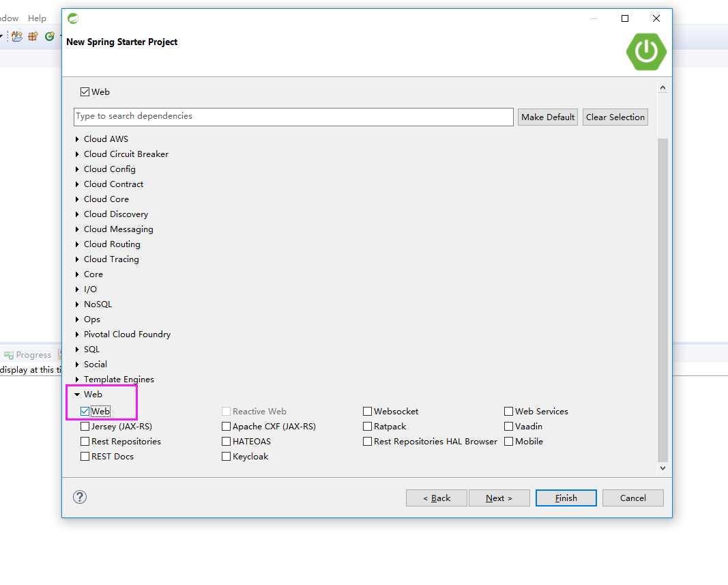Check Apache CXF (JAX-RS)

pyautogui.click(x=226, y=426)
